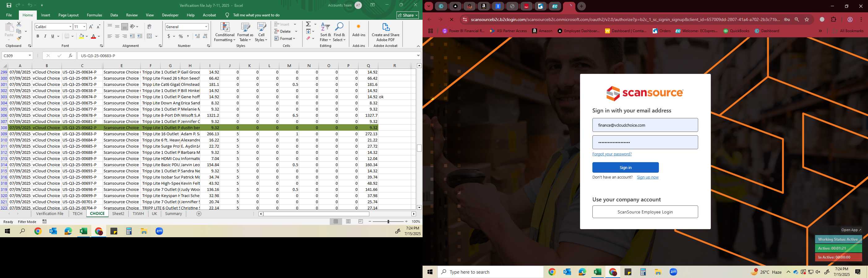Screen dimensions: 868x278
Task: Click the Chrome stop loading X icon
Action: pos(452,19)
